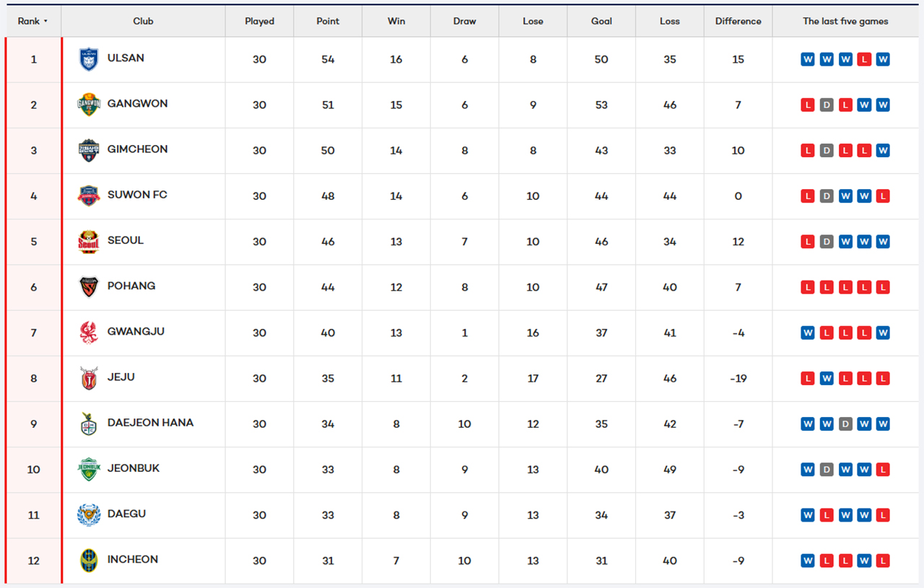Sort table by Rank dropdown arrow
The image size is (924, 588).
tap(45, 22)
